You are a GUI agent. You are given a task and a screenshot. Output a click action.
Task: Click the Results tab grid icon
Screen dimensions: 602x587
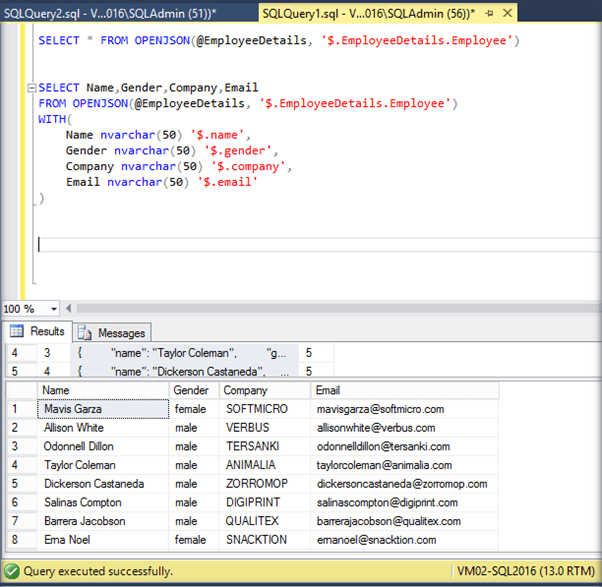pyautogui.click(x=17, y=332)
